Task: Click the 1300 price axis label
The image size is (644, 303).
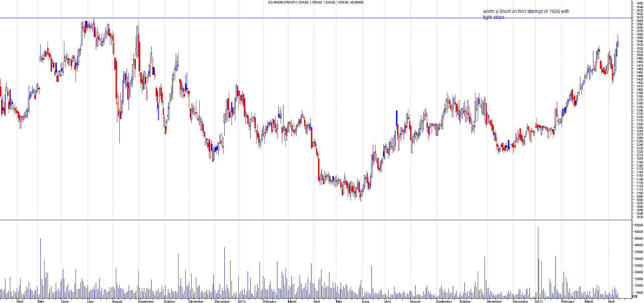Action: pyautogui.click(x=639, y=124)
